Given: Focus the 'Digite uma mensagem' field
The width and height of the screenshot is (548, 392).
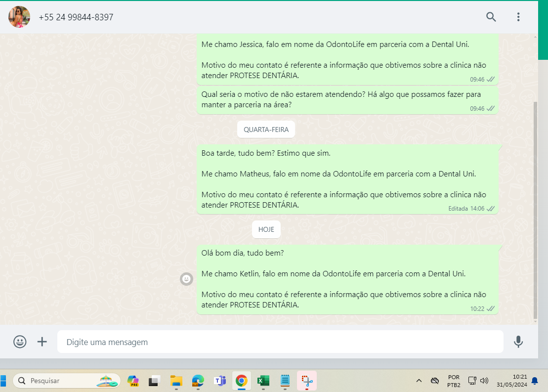Looking at the screenshot, I should [x=280, y=342].
